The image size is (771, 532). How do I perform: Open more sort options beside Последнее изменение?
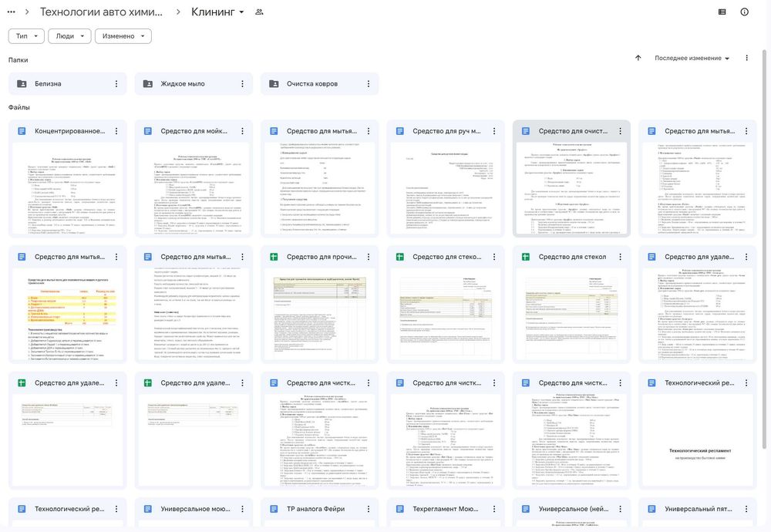[x=746, y=58]
